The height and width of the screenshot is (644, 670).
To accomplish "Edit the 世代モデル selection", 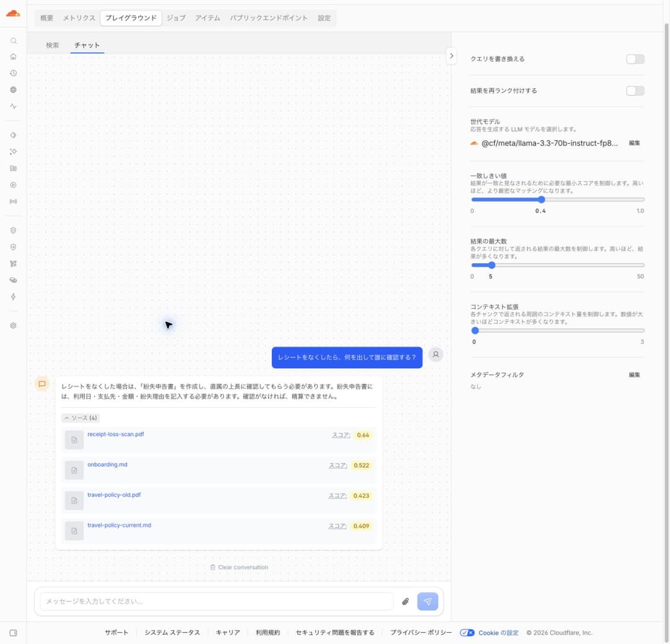I will [x=635, y=143].
